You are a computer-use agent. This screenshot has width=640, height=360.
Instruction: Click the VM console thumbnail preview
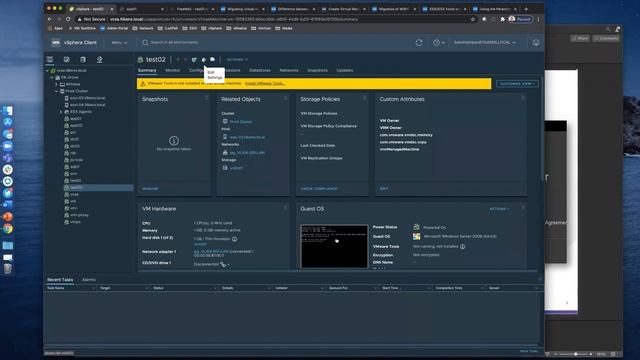334,246
